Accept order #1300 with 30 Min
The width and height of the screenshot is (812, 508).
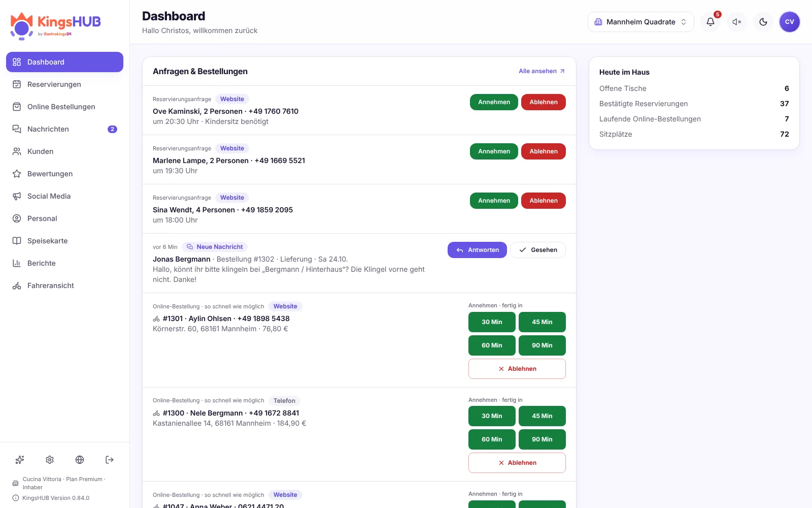click(x=492, y=416)
